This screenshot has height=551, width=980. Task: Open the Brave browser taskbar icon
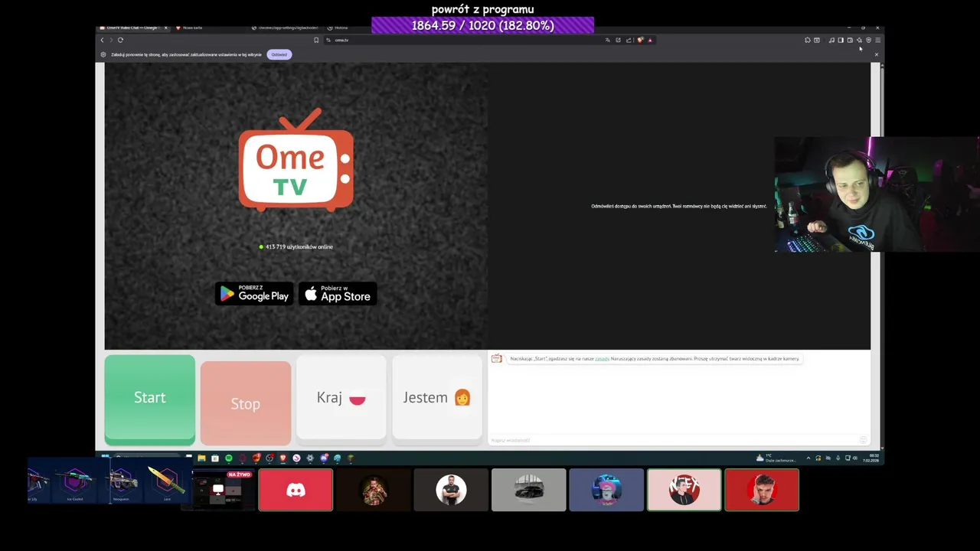(283, 458)
